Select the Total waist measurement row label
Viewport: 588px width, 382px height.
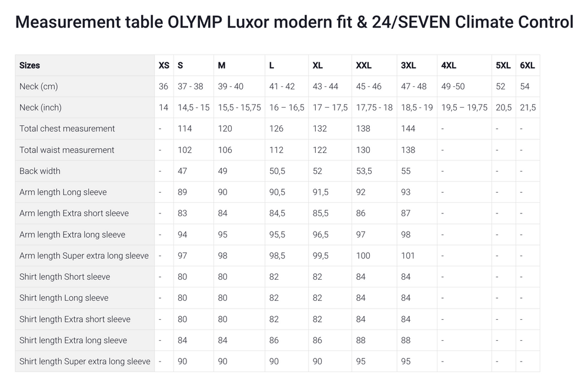click(67, 150)
